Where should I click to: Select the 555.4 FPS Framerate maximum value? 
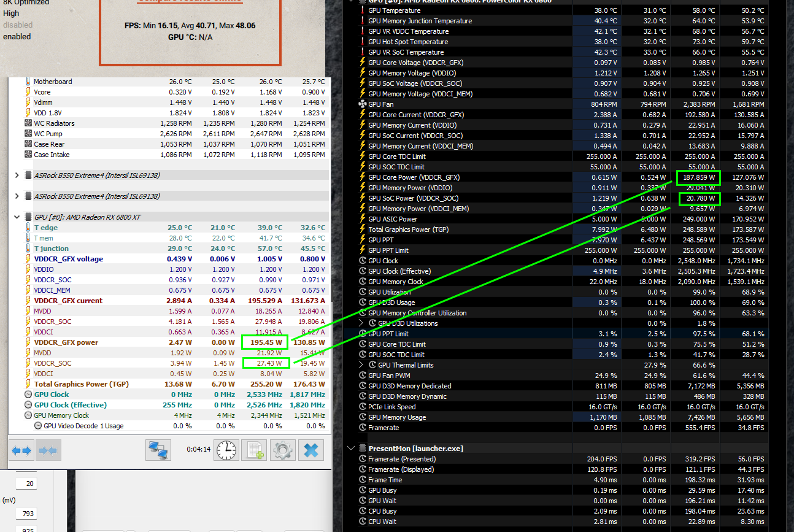698,428
